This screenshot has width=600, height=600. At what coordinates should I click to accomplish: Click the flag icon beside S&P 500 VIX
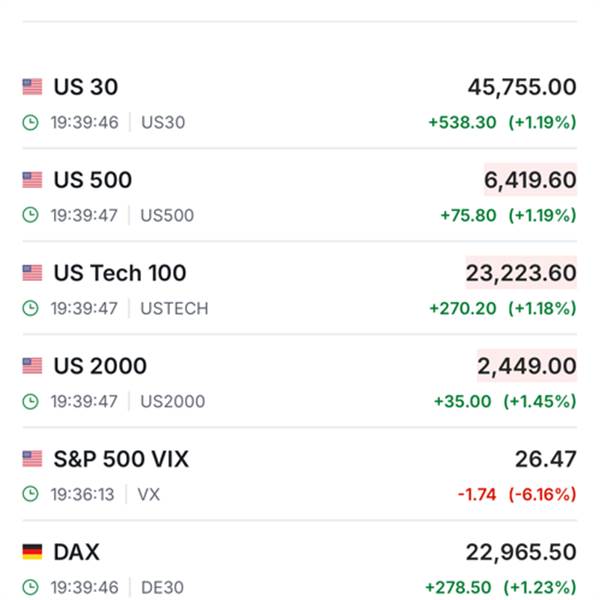[32, 459]
